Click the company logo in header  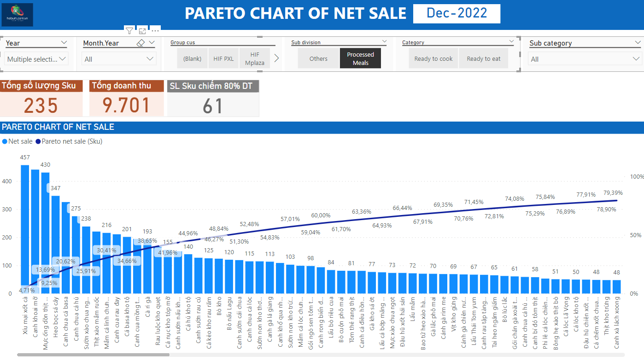tap(18, 15)
